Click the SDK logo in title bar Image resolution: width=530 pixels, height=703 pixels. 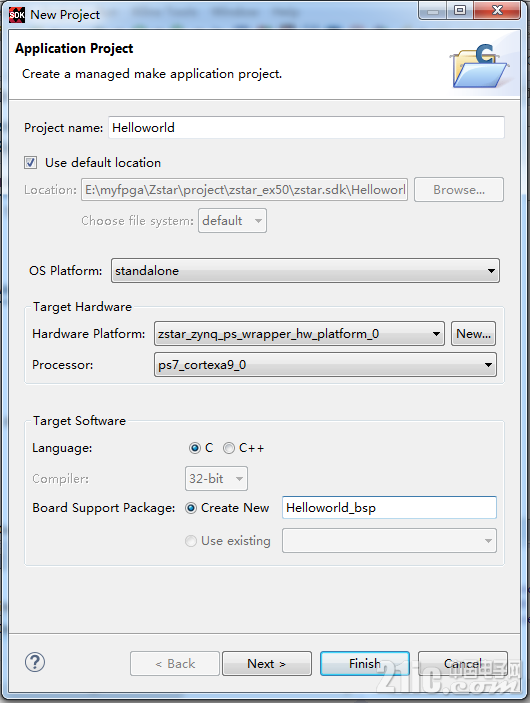pyautogui.click(x=17, y=15)
